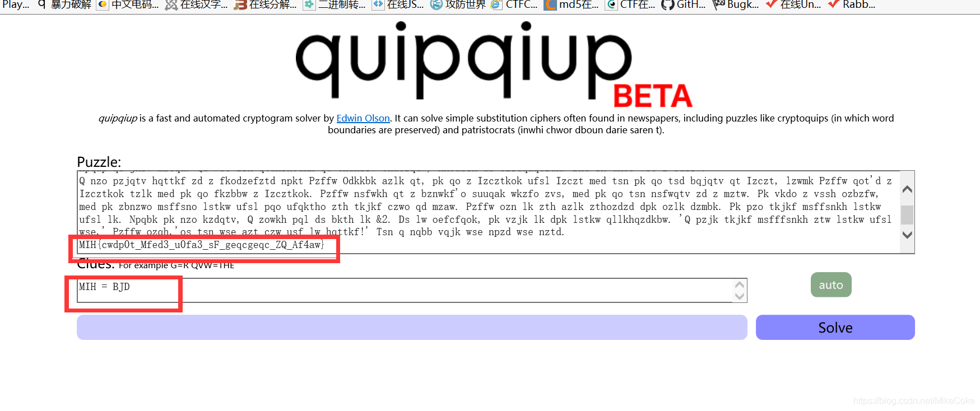980x411 pixels.
Task: Click the 'For example G=R QVW=THE' hint
Action: [177, 265]
